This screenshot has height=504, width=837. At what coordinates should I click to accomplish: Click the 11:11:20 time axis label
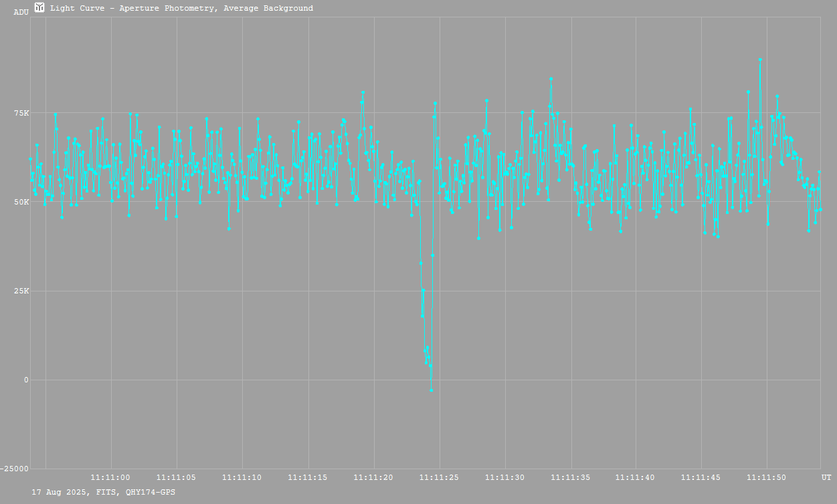pyautogui.click(x=373, y=477)
